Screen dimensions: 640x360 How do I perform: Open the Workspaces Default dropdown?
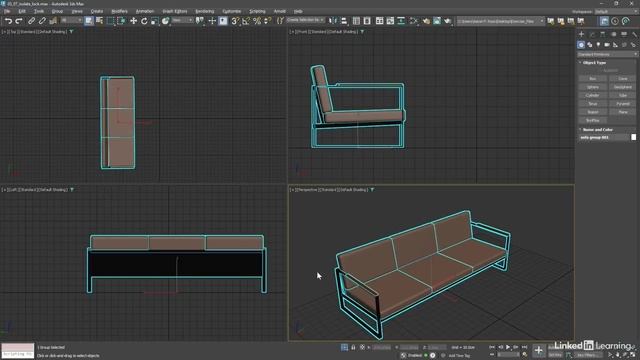[x=616, y=11]
